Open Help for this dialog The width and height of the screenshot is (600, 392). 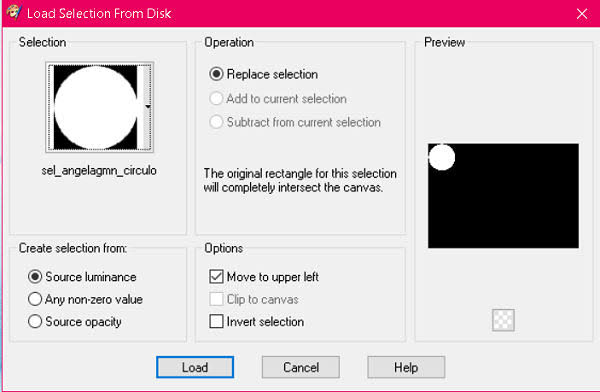pyautogui.click(x=406, y=367)
